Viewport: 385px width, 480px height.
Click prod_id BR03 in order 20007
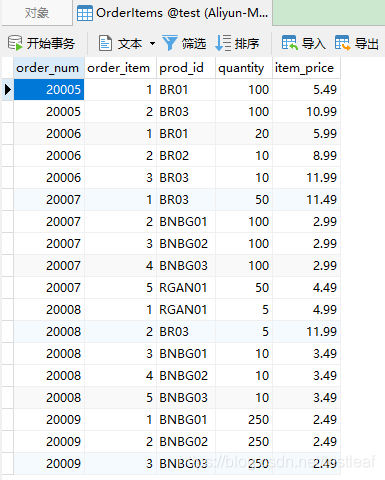coord(186,200)
